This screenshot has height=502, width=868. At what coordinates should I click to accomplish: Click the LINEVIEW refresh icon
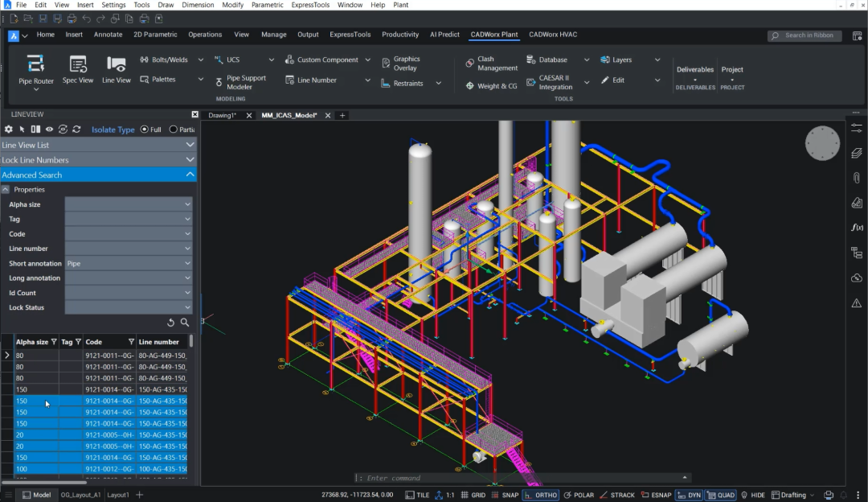pos(76,129)
